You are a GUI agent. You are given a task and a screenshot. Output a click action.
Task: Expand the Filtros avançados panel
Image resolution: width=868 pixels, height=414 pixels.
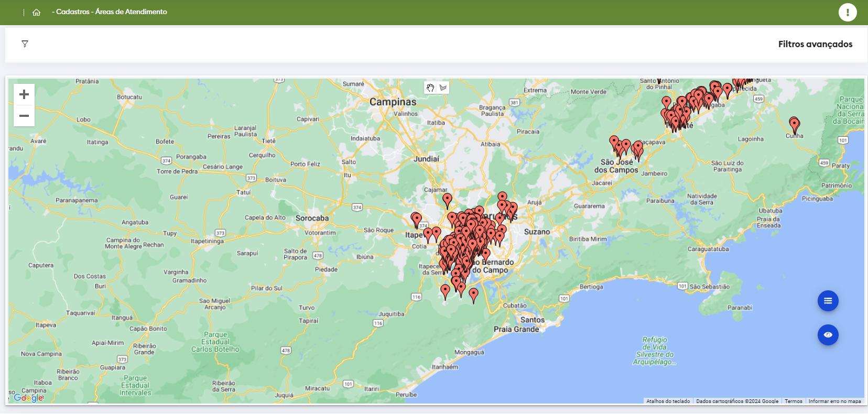pos(815,44)
